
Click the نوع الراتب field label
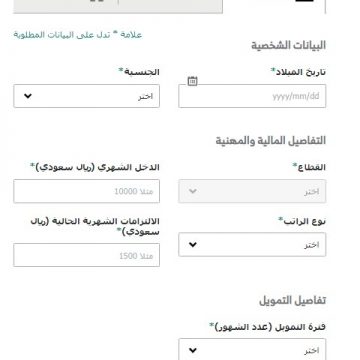pos(302,221)
